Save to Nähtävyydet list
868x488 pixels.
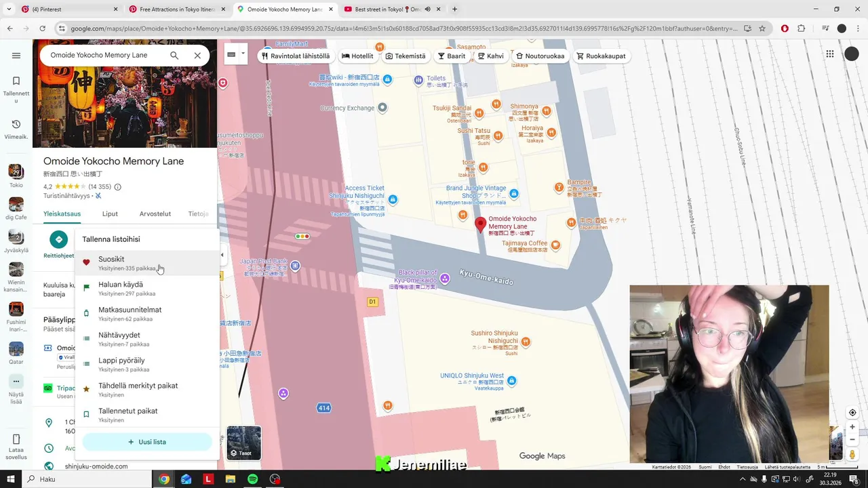pyautogui.click(x=147, y=339)
